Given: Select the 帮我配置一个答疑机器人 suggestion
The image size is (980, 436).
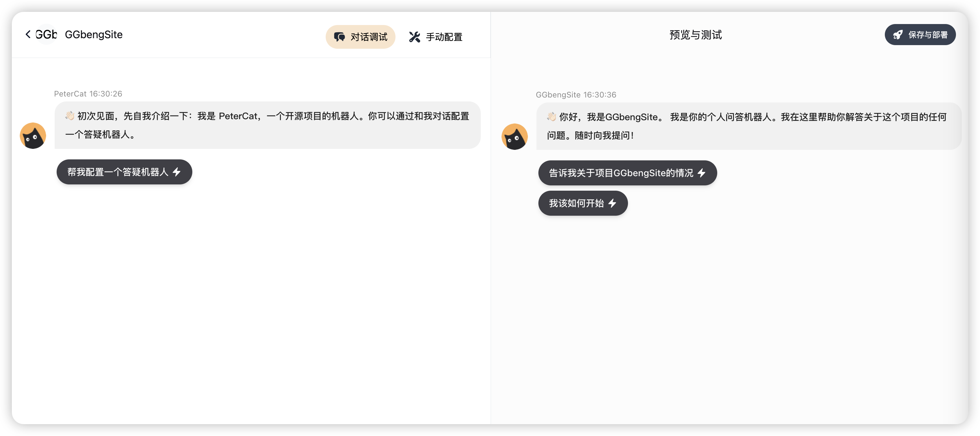Looking at the screenshot, I should [118, 172].
